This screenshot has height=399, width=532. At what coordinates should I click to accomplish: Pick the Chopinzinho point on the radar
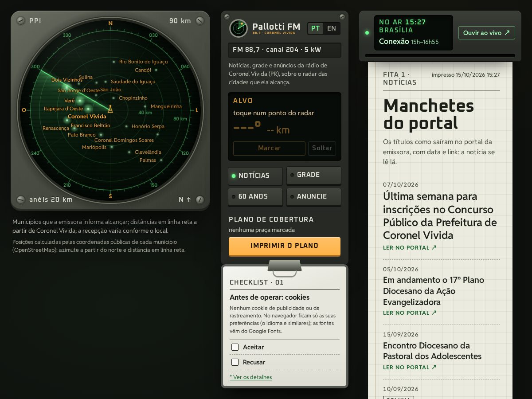coord(113,98)
